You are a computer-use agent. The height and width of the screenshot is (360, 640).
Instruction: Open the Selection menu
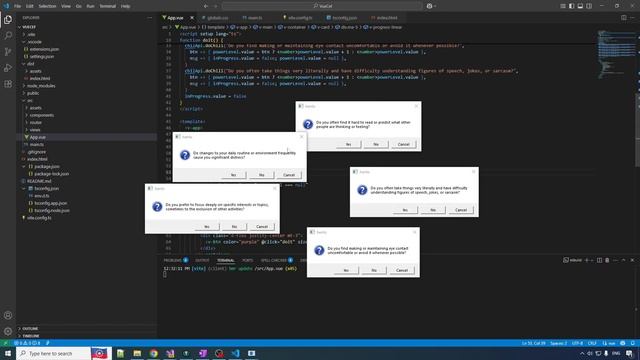pyautogui.click(x=47, y=6)
